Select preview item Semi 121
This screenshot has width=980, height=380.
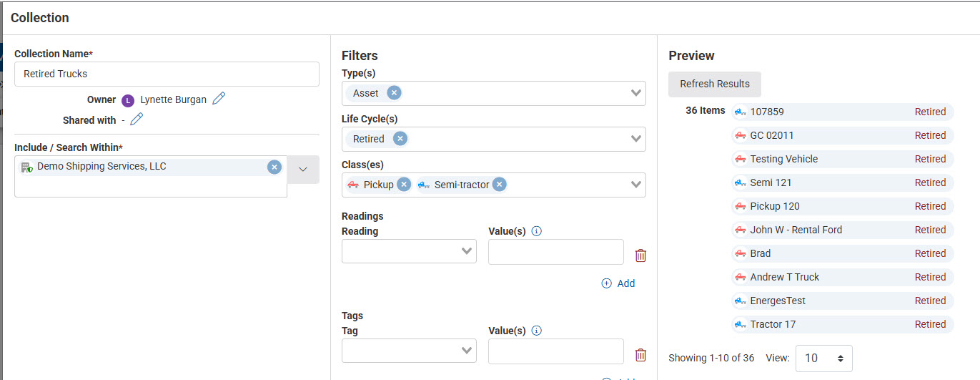(x=843, y=182)
